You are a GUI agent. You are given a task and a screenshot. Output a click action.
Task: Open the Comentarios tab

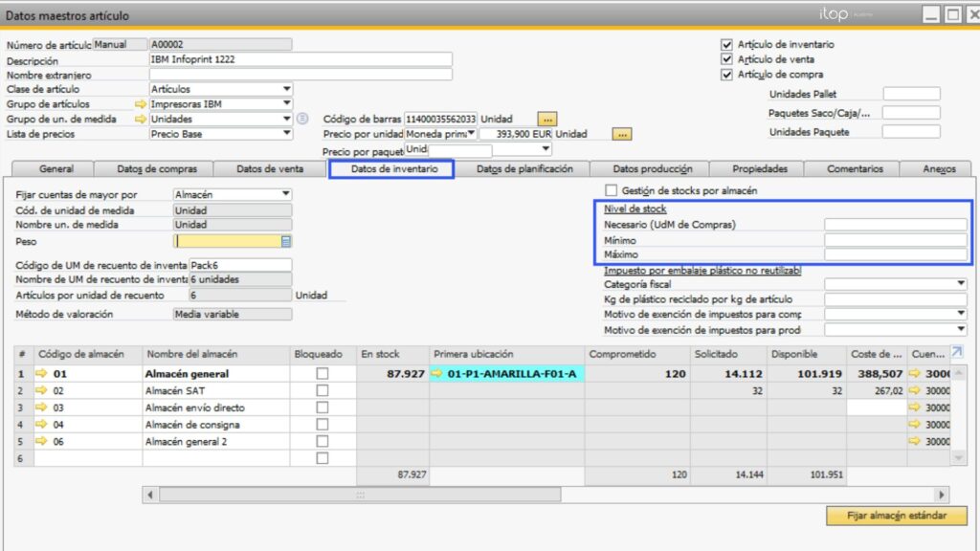point(855,168)
